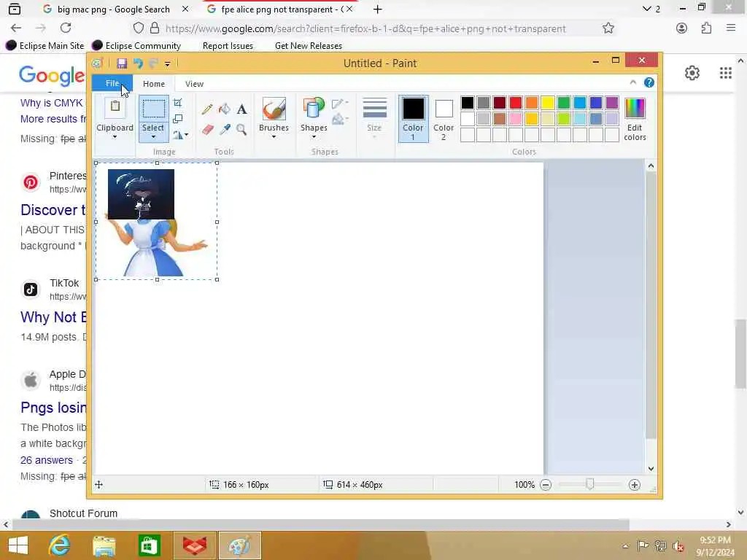Image resolution: width=747 pixels, height=560 pixels.
Task: Click zoom in plus button in Paint
Action: (x=634, y=485)
